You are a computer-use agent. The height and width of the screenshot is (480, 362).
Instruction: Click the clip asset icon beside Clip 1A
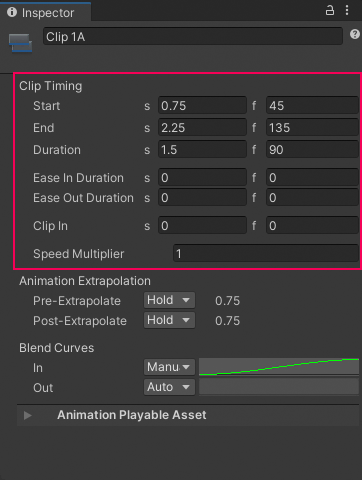20,43
